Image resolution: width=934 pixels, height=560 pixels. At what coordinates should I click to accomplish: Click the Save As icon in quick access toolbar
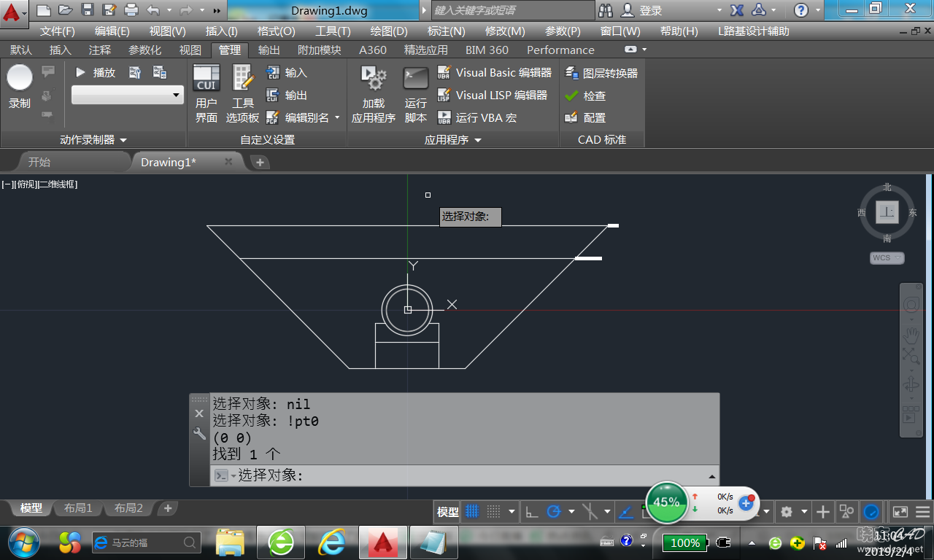109,10
